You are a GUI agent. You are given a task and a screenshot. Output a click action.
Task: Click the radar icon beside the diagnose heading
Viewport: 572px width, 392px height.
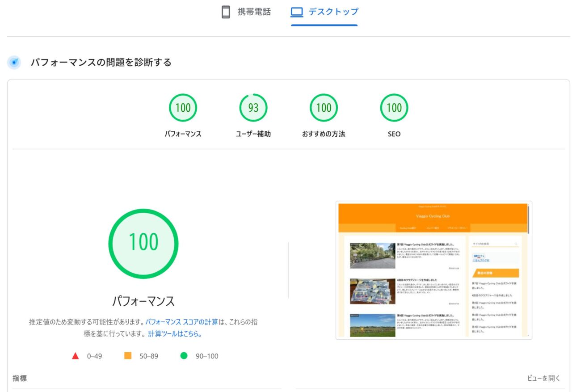tap(14, 63)
